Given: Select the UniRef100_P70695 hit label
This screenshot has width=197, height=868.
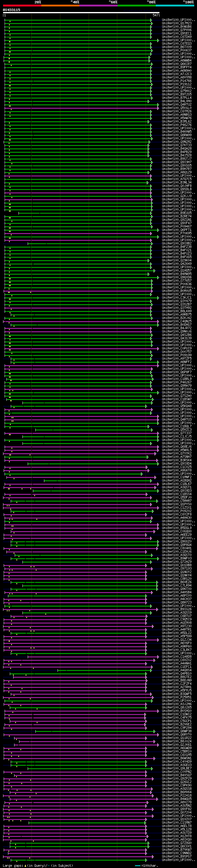Looking at the screenshot, I should coord(177,233).
